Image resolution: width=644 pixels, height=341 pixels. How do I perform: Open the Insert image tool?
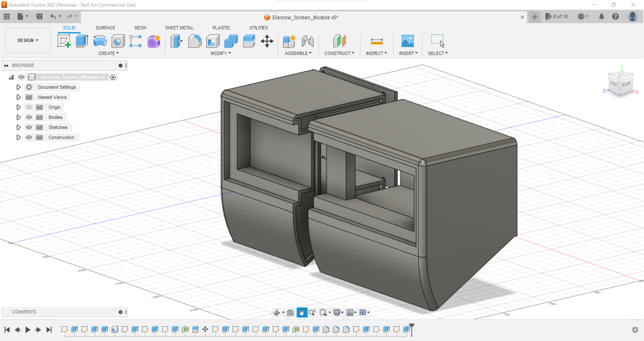408,41
